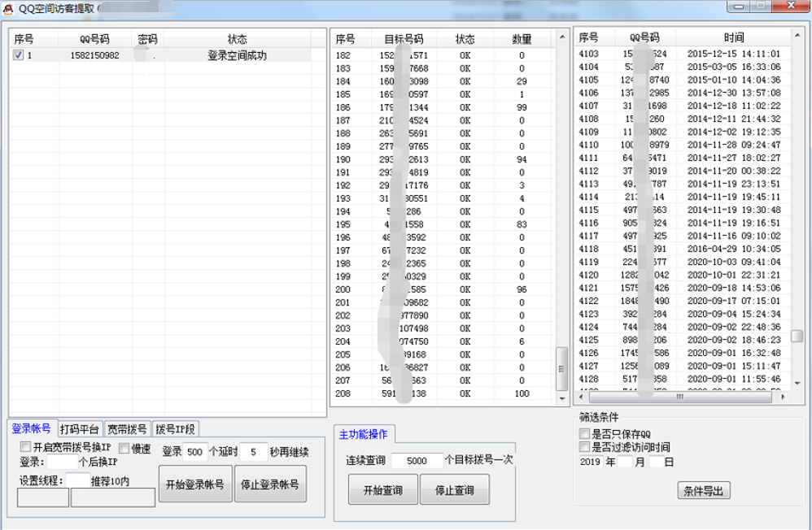Select visitor row 4119 dated 2020-10-03 09:41:04
The width and height of the screenshot is (812, 530).
683,262
